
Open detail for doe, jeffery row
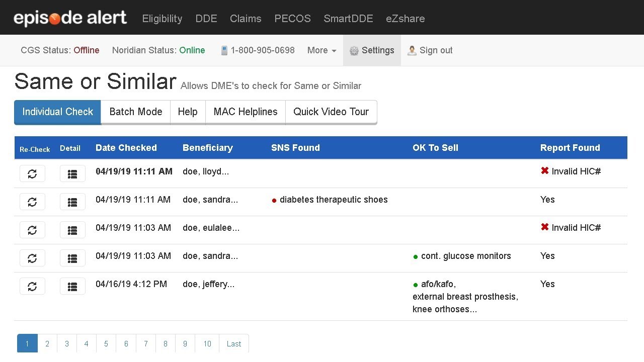point(72,286)
